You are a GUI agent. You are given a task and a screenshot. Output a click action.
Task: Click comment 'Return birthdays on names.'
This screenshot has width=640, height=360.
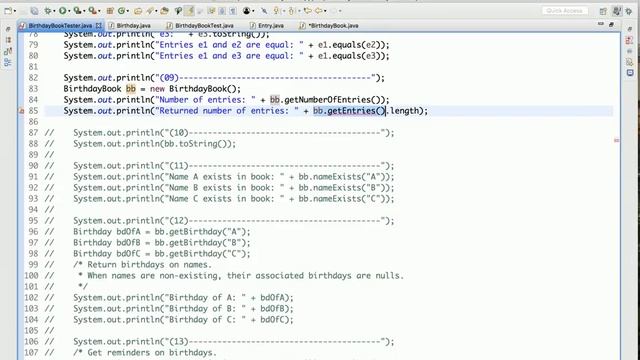click(150, 264)
